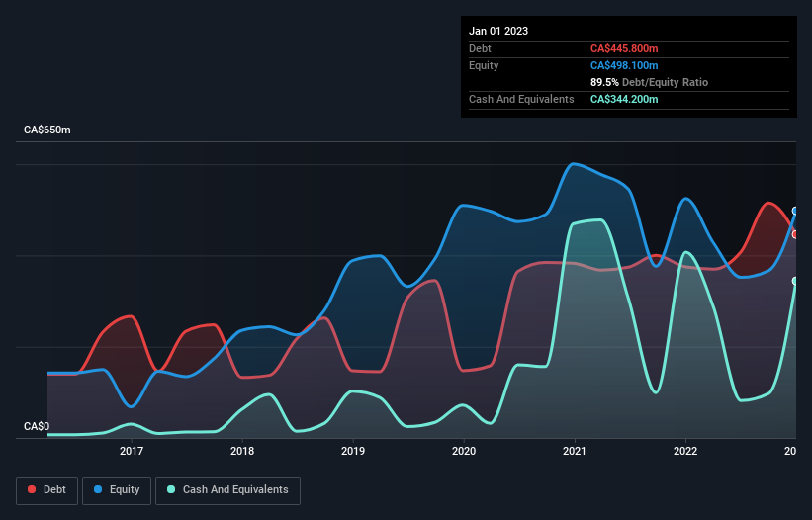Click the CA$498.100m equity value
812x520 pixels.
tap(624, 65)
